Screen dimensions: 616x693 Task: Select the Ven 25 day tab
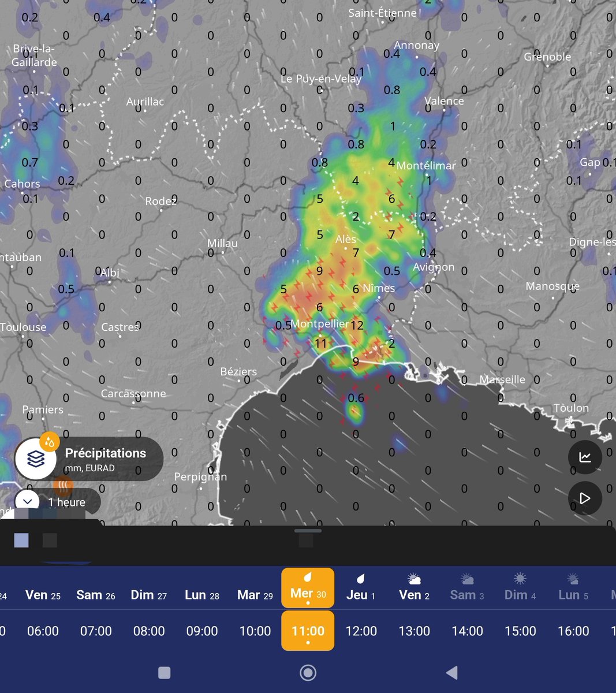43,595
